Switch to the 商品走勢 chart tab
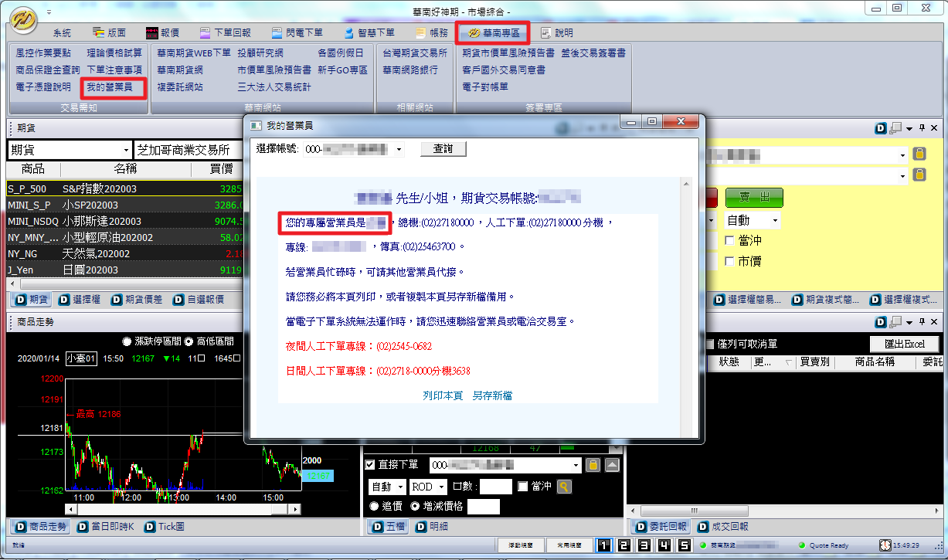 coord(41,527)
